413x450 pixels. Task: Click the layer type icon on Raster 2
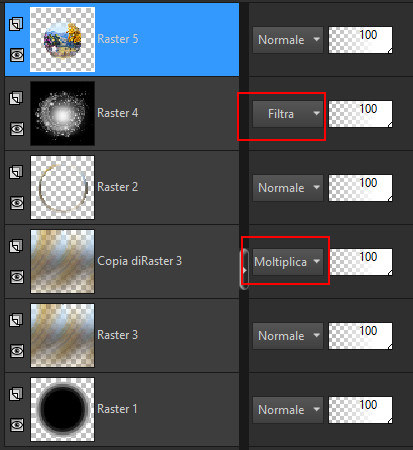click(16, 172)
